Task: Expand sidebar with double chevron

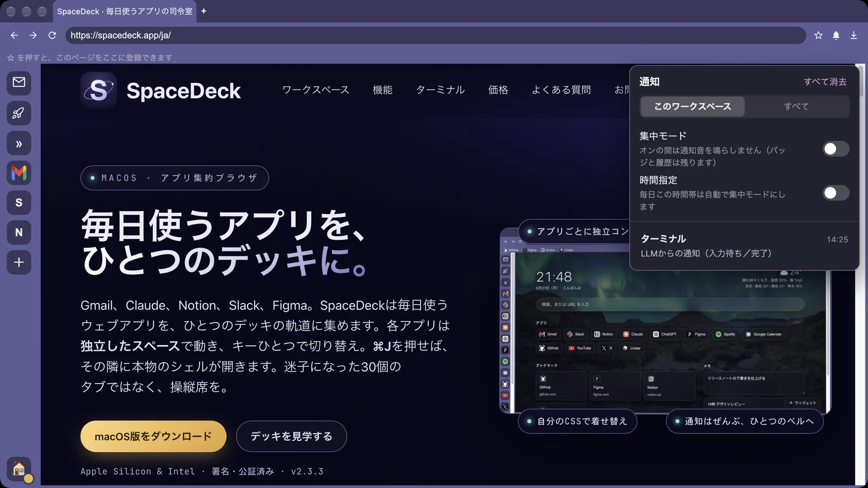Action: pos(19,144)
